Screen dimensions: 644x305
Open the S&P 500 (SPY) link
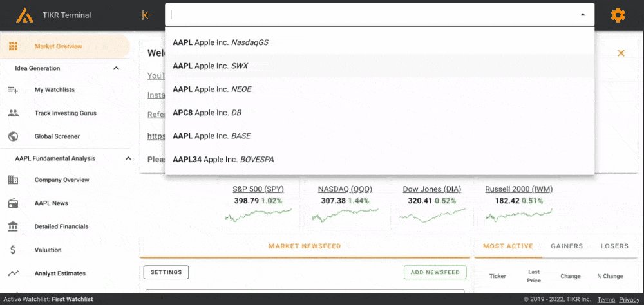[x=258, y=189]
